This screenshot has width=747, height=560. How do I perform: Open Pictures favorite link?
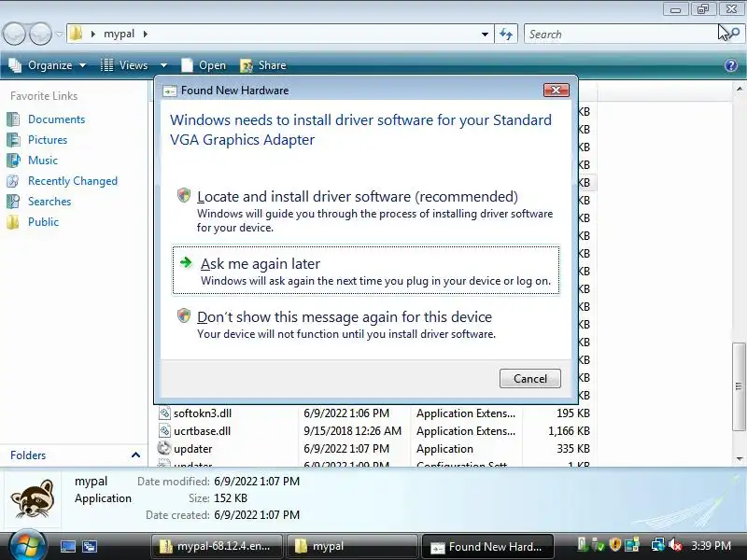(x=48, y=139)
